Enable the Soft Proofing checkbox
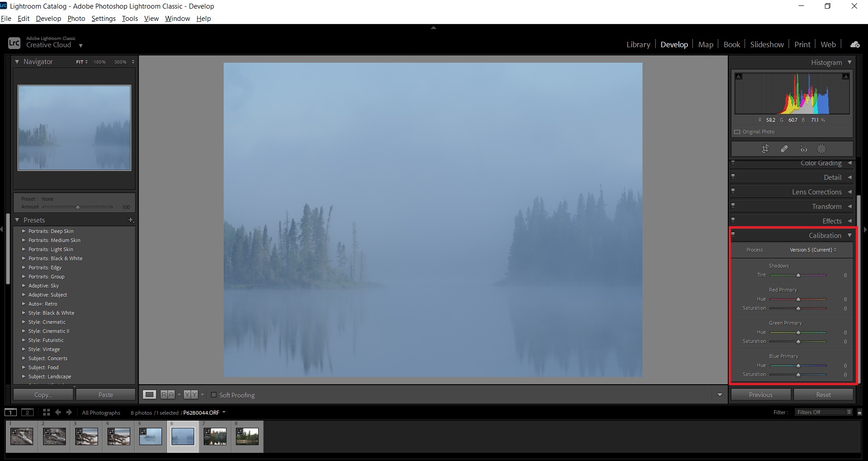868x461 pixels. (x=214, y=395)
